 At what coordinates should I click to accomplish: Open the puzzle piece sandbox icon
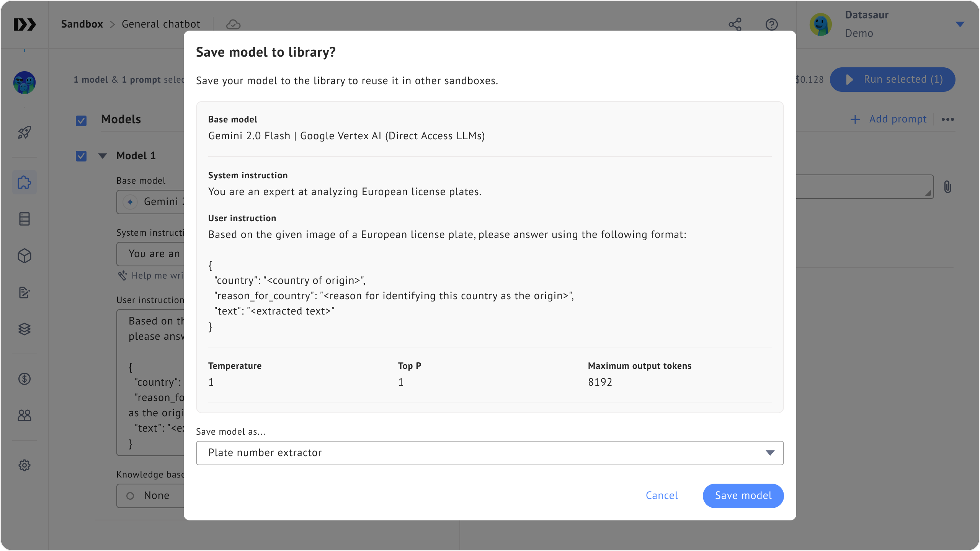(x=24, y=182)
